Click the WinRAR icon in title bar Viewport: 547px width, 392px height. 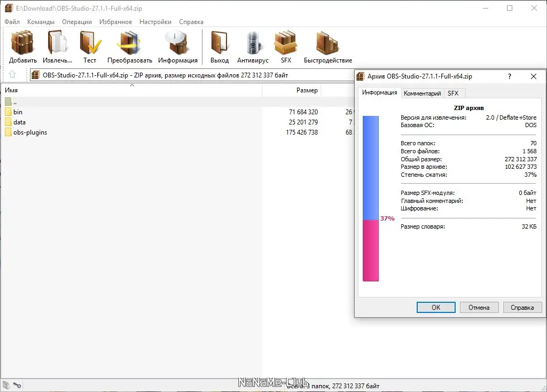(9, 8)
